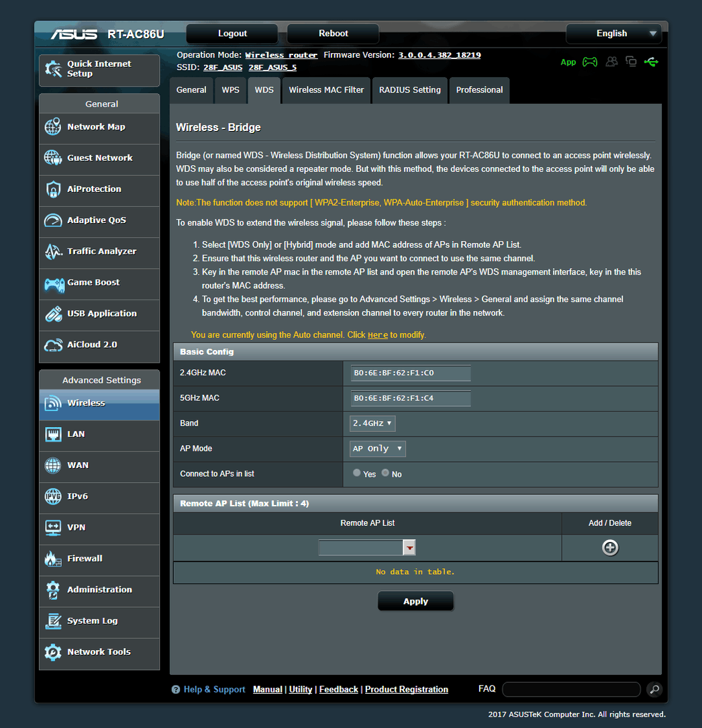
Task: Click the 5GHz MAC address field
Action: tap(411, 398)
